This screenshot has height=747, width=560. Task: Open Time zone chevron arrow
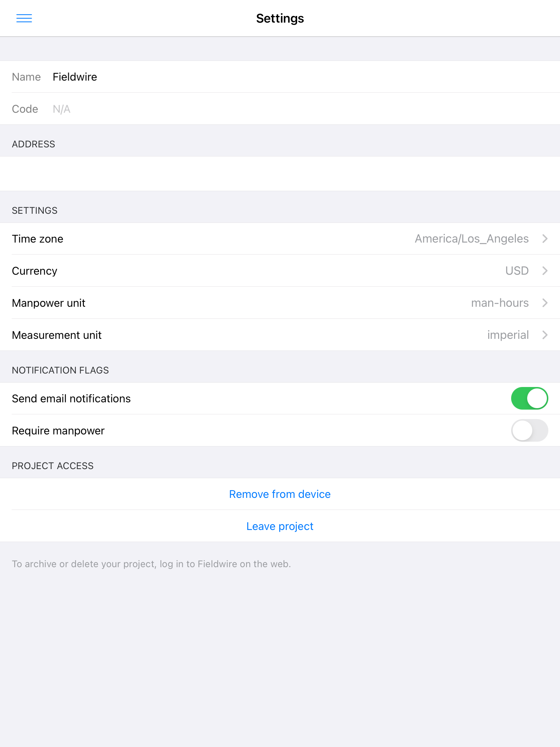(545, 239)
